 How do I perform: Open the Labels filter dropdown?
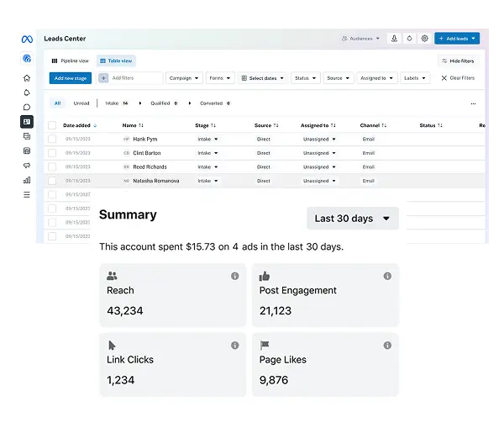pos(415,78)
